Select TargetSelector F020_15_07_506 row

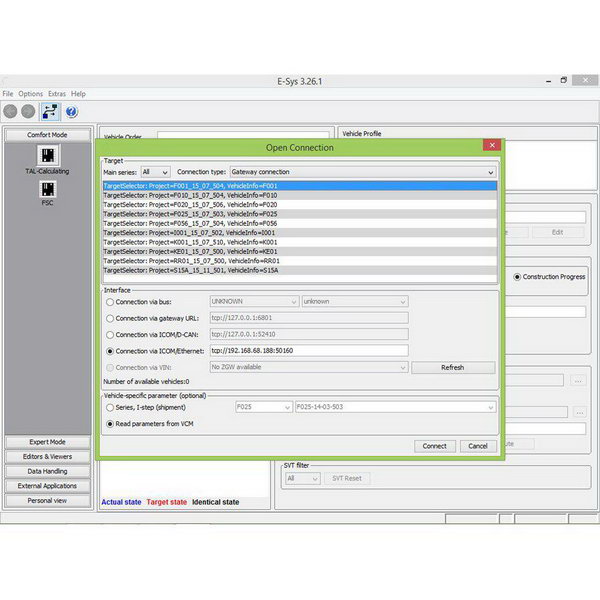coord(300,205)
